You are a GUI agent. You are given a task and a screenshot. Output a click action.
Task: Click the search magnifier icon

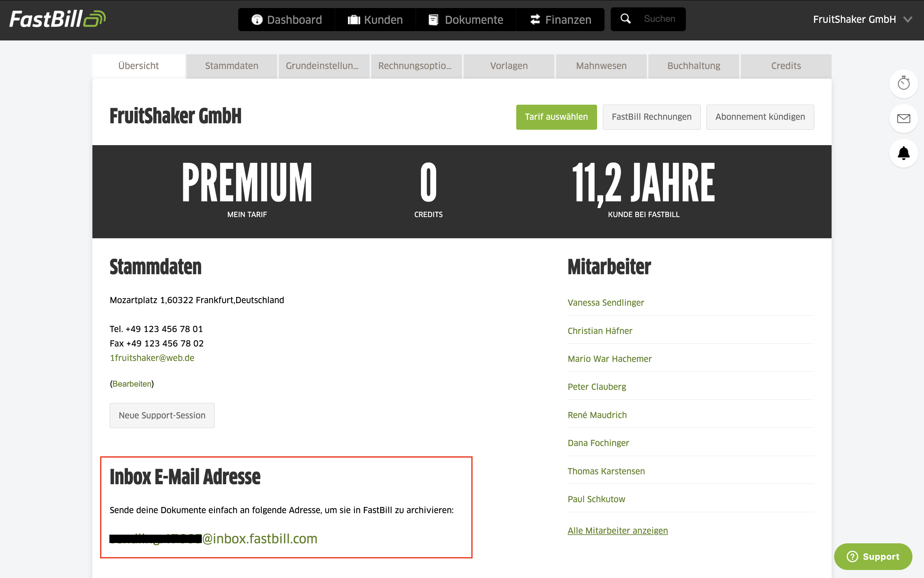[625, 18]
